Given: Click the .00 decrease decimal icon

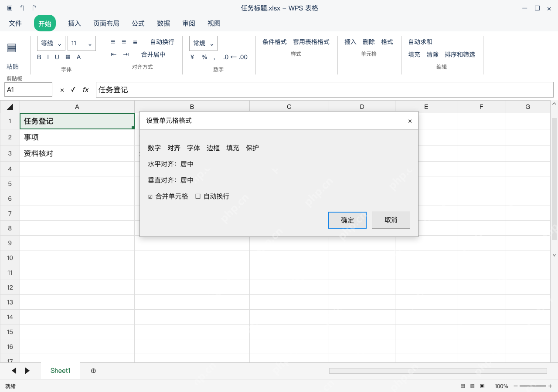Looking at the screenshot, I should 243,57.
